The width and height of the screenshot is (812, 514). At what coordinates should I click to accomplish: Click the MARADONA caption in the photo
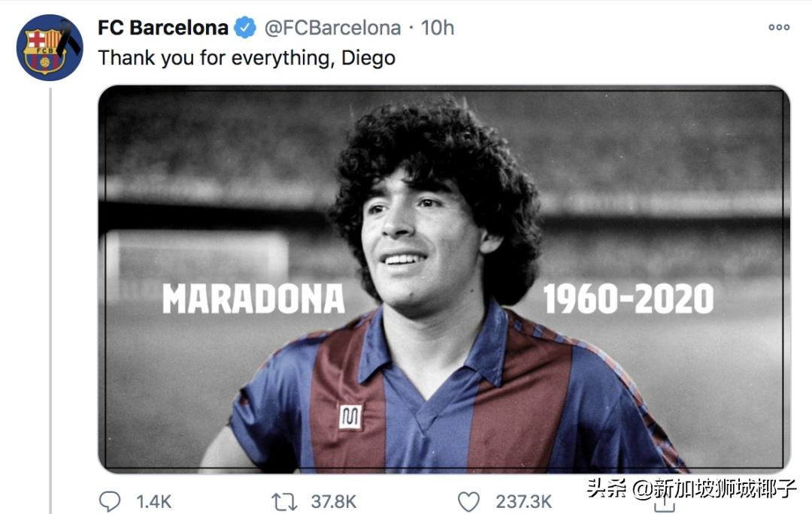pos(253,298)
